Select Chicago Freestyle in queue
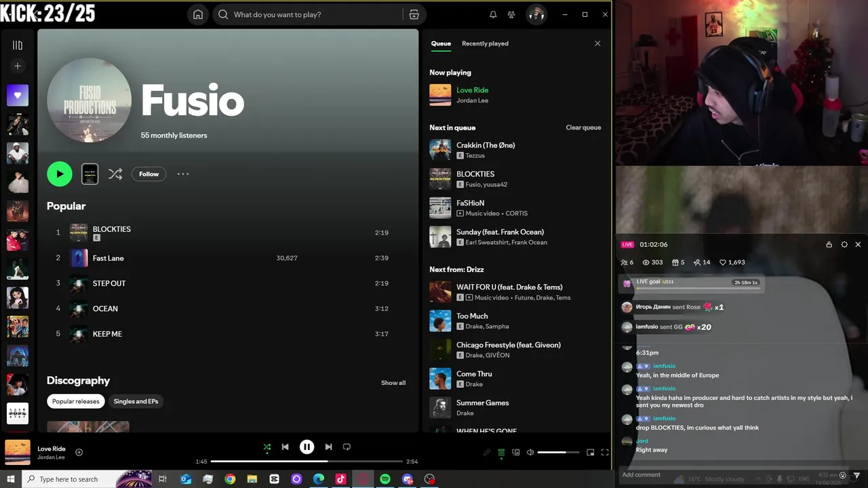 515,350
